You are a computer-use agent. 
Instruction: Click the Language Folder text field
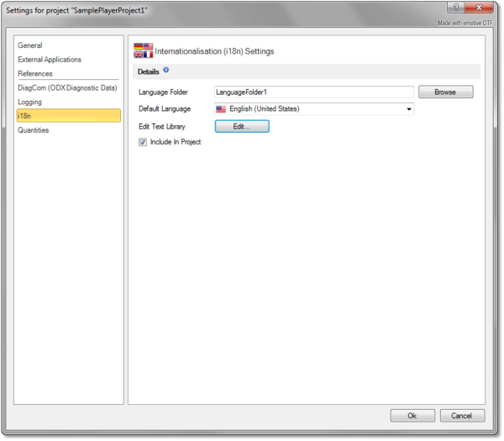pyautogui.click(x=314, y=92)
